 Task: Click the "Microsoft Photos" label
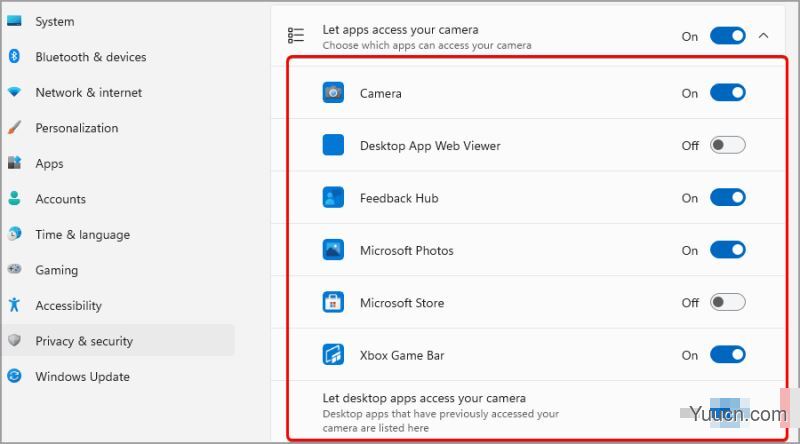pyautogui.click(x=407, y=251)
